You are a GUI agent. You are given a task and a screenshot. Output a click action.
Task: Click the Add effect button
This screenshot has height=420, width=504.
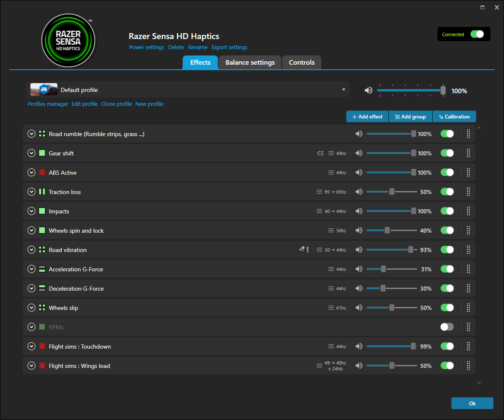coord(367,117)
